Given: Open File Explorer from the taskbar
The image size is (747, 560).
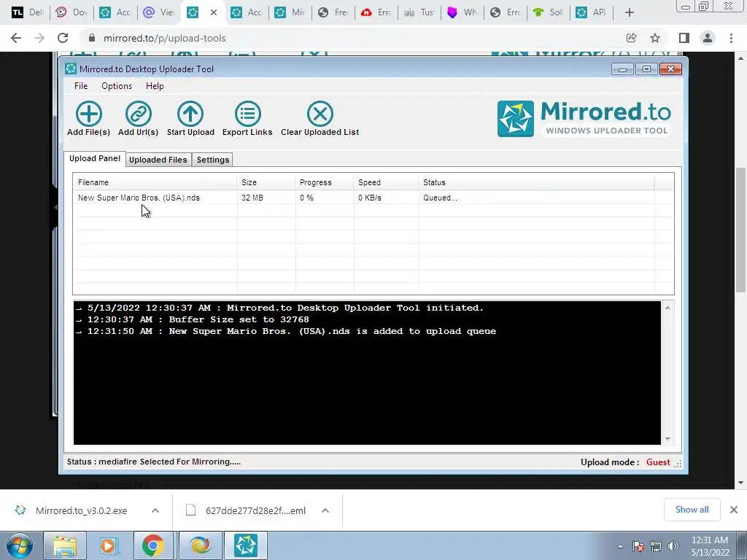Looking at the screenshot, I should point(65,545).
